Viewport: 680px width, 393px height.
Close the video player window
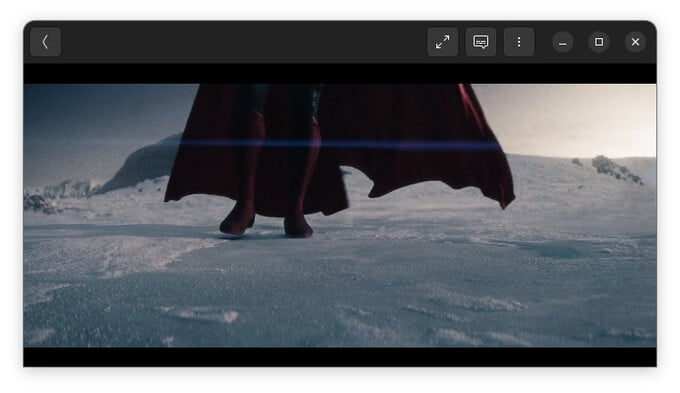click(x=635, y=42)
